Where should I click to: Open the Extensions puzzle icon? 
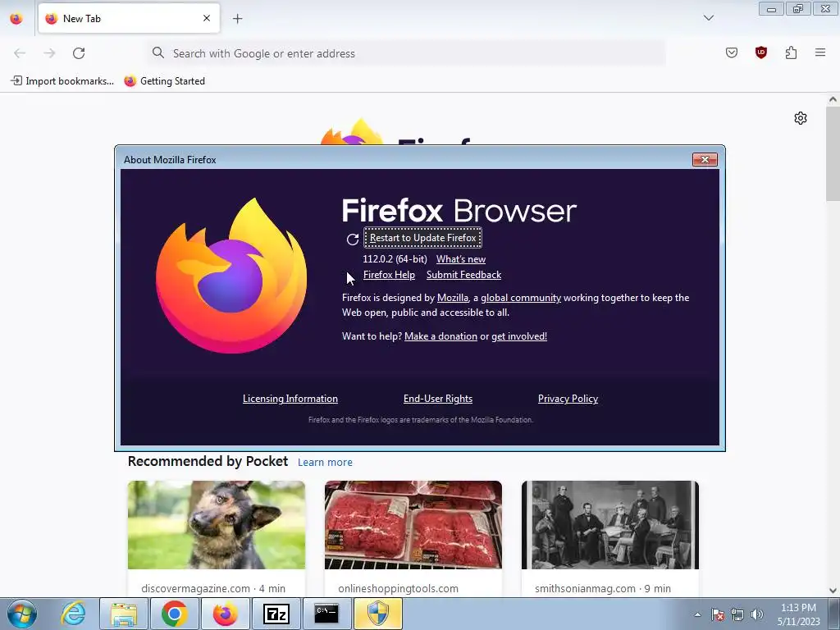(791, 52)
